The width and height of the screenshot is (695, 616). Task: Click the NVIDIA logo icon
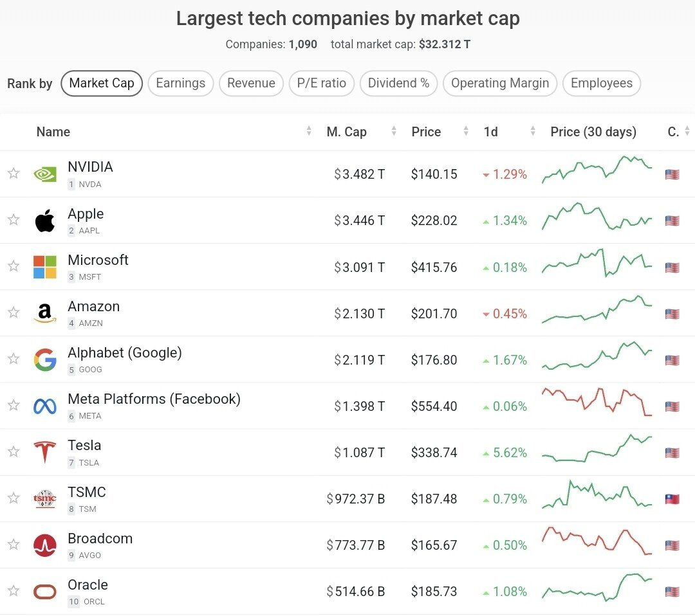tap(45, 174)
